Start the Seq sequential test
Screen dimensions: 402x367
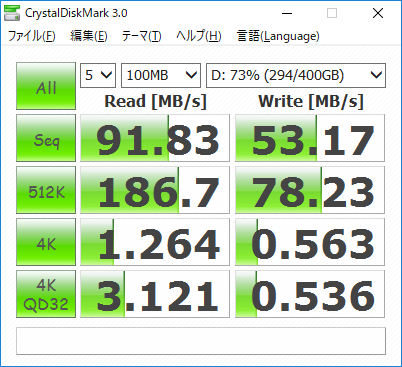(x=46, y=138)
